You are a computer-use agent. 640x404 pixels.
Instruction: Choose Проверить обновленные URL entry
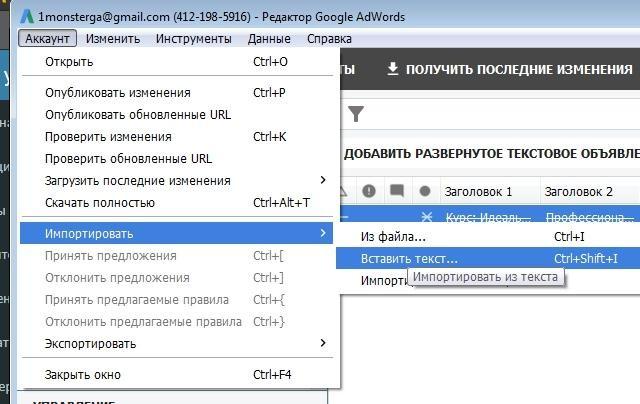coord(177,159)
